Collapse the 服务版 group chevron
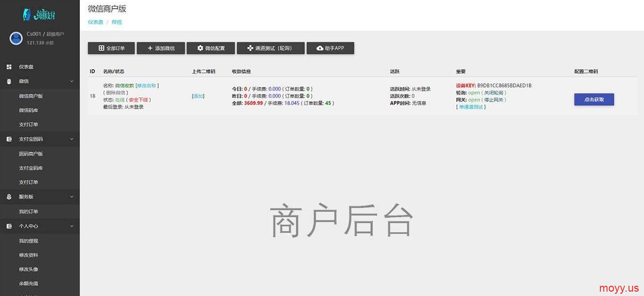This screenshot has height=296, width=644. tap(71, 197)
